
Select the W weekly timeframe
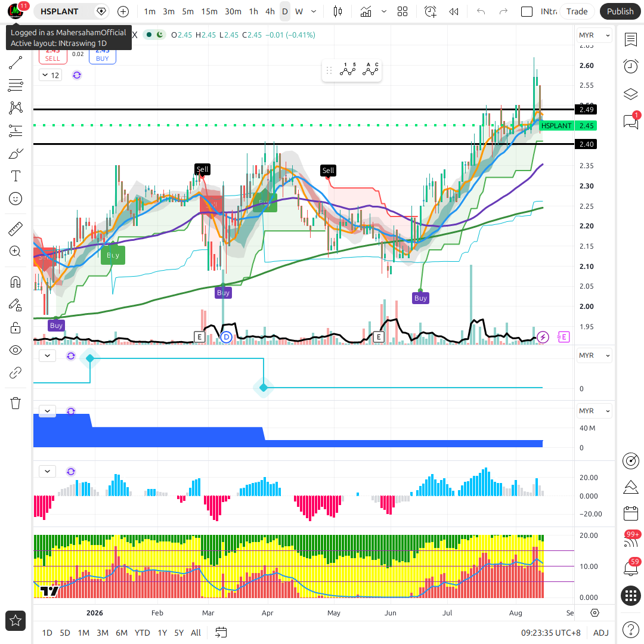299,11
